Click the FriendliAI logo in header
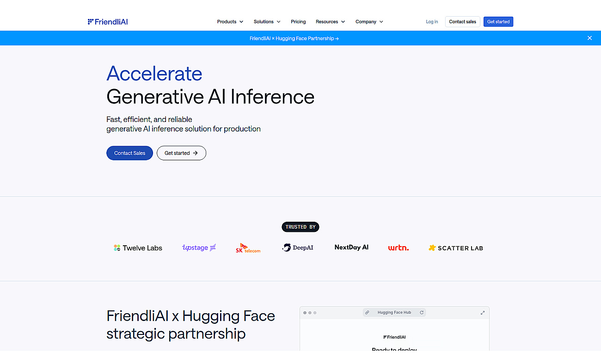The width and height of the screenshot is (601, 364). (x=108, y=22)
